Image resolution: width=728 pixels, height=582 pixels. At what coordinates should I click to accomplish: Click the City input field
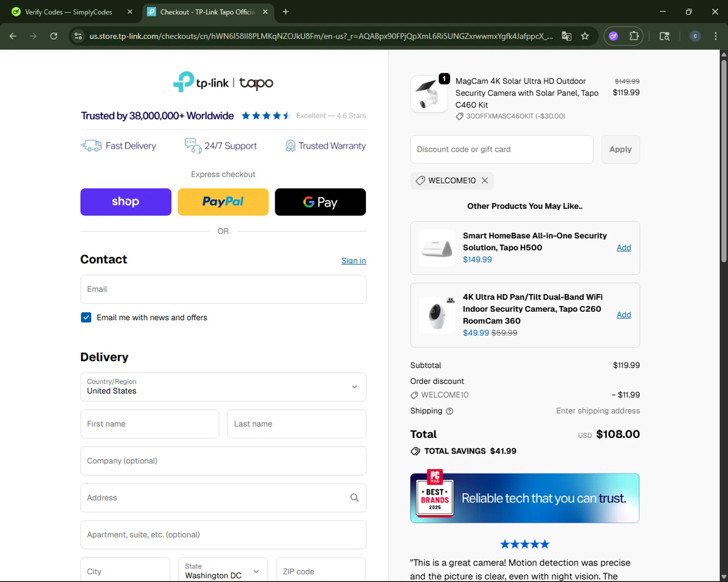[125, 570]
